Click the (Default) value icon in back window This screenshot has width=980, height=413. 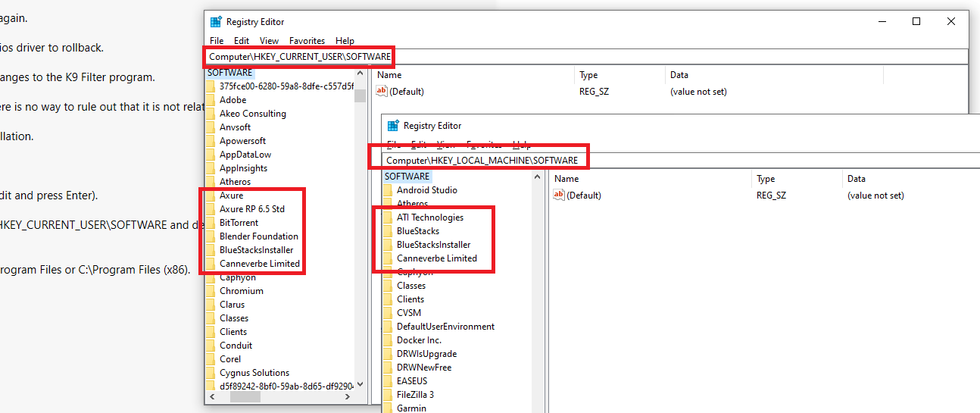pos(382,92)
